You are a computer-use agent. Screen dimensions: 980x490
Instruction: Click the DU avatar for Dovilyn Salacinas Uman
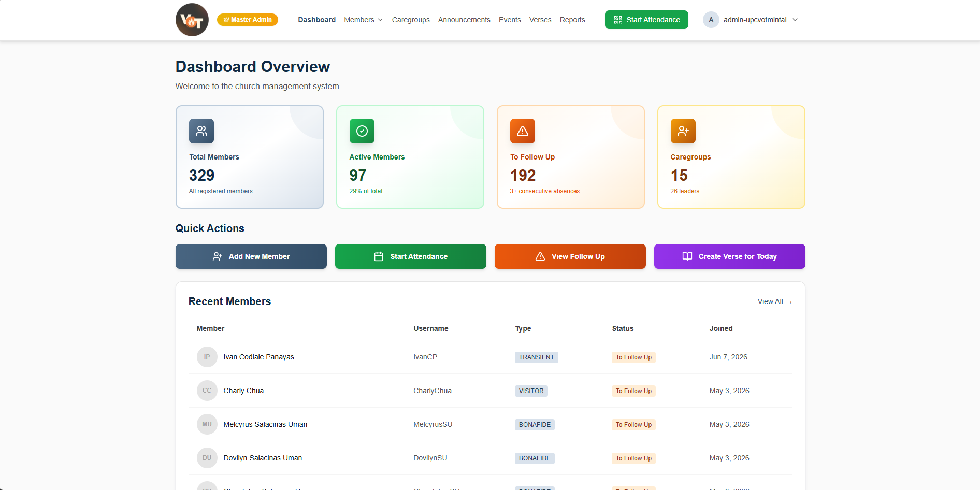click(207, 458)
